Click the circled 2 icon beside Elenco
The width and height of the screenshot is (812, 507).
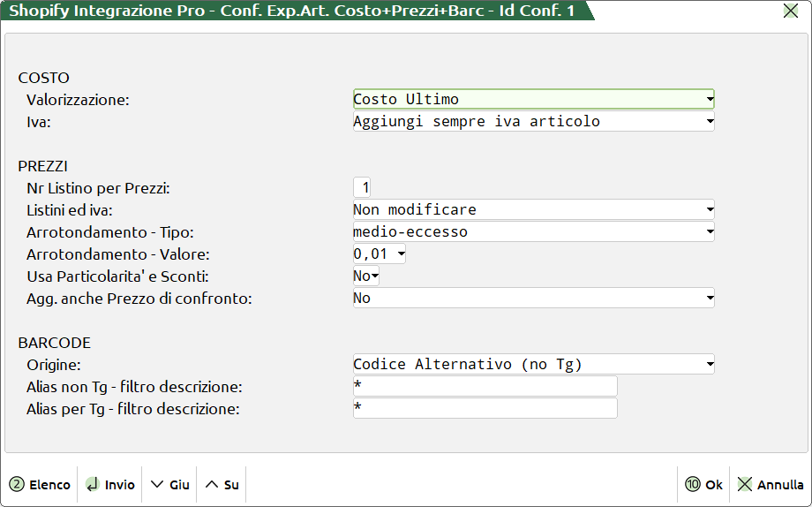coord(17,485)
